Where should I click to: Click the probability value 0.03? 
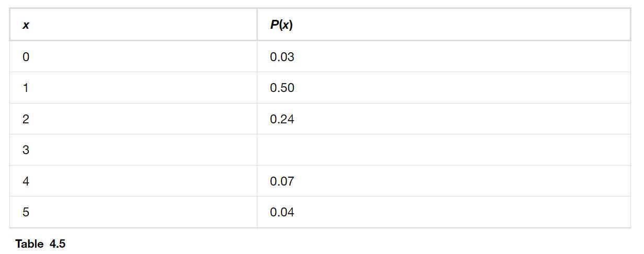point(282,57)
